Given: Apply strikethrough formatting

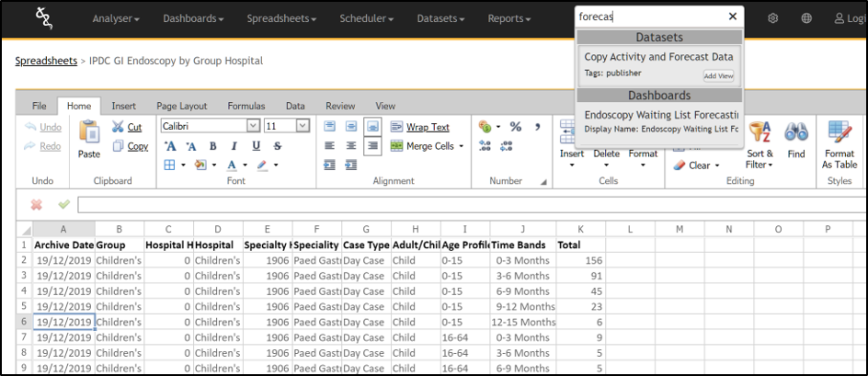Looking at the screenshot, I should (x=278, y=146).
